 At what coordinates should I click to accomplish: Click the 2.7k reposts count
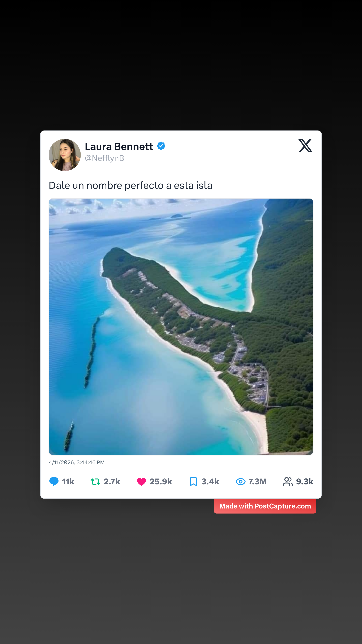[112, 481]
